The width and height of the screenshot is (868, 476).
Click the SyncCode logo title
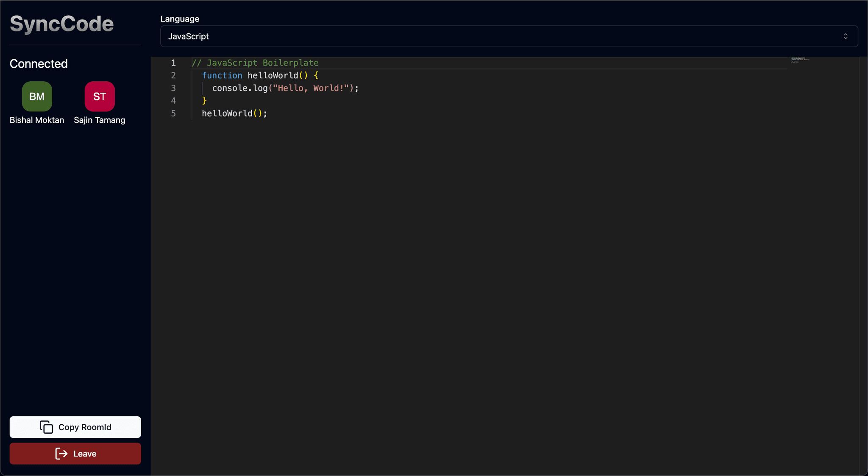tap(62, 24)
